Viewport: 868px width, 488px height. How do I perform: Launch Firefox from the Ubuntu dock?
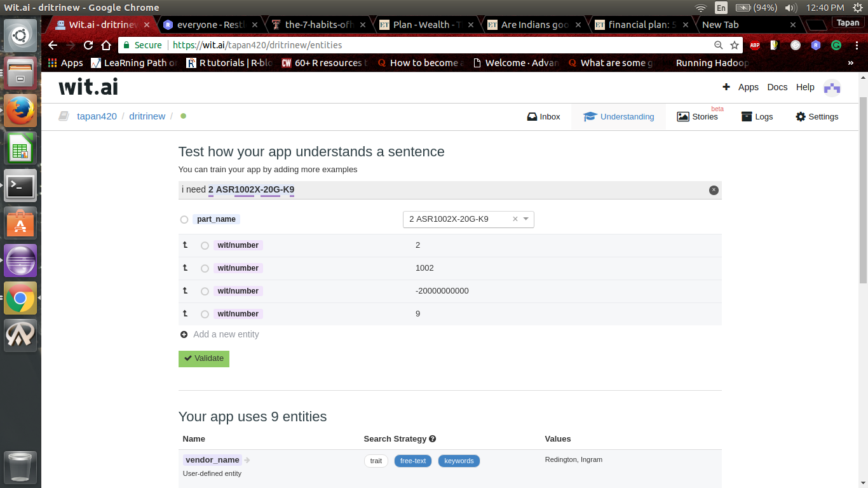coord(20,111)
